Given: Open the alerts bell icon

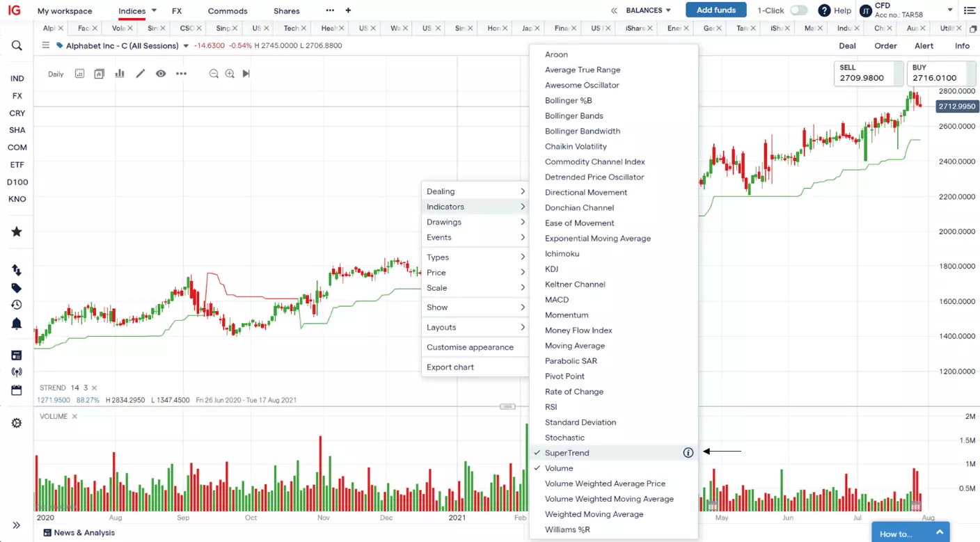Looking at the screenshot, I should click(17, 324).
